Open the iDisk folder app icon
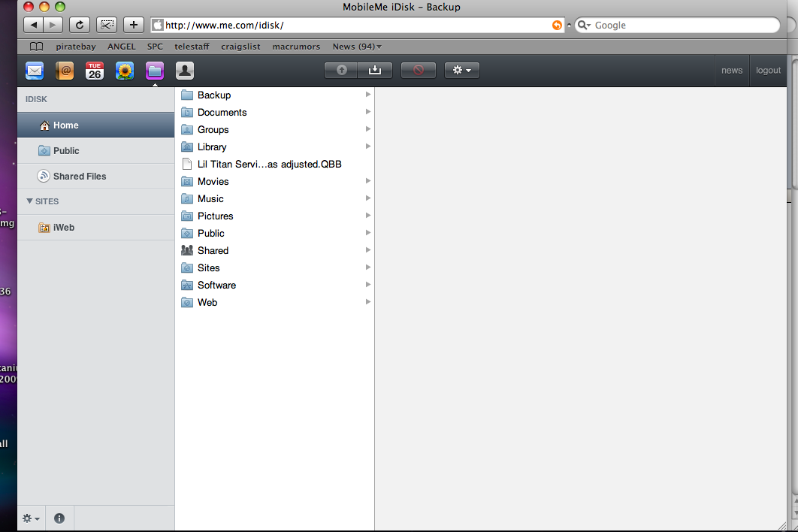Screen dimensions: 798x532 [155, 71]
